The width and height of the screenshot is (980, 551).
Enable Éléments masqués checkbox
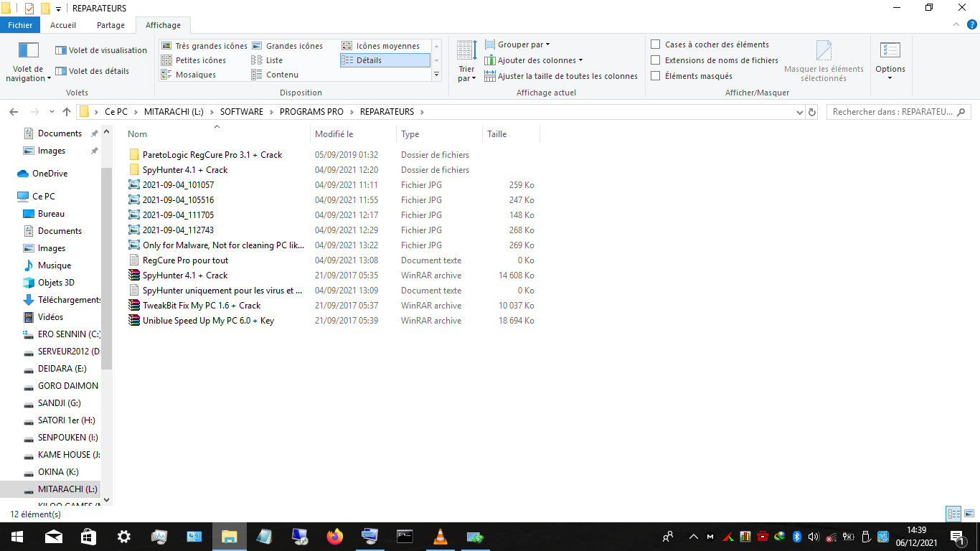pos(692,76)
